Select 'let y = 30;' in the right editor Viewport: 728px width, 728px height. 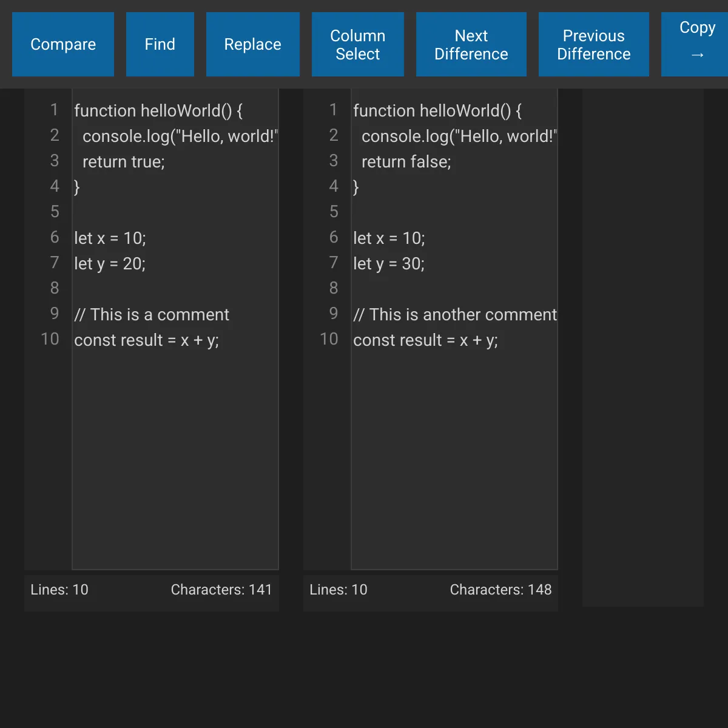(x=389, y=263)
